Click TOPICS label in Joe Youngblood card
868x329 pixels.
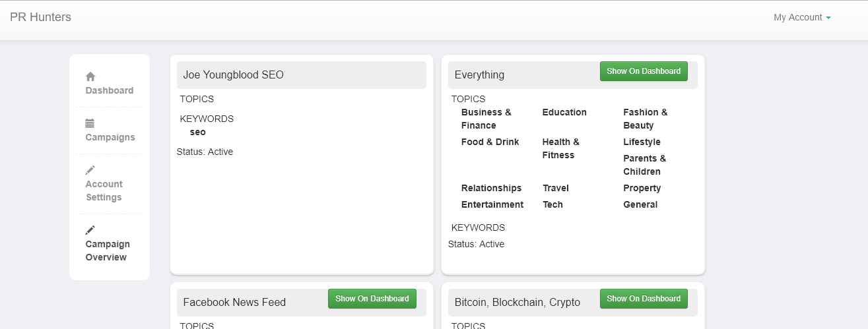[197, 99]
